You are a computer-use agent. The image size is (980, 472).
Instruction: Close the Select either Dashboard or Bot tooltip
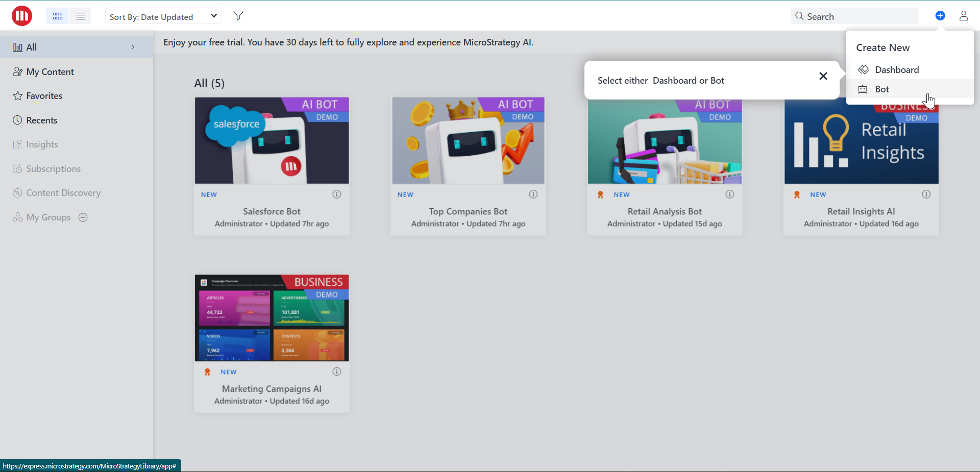coord(823,76)
